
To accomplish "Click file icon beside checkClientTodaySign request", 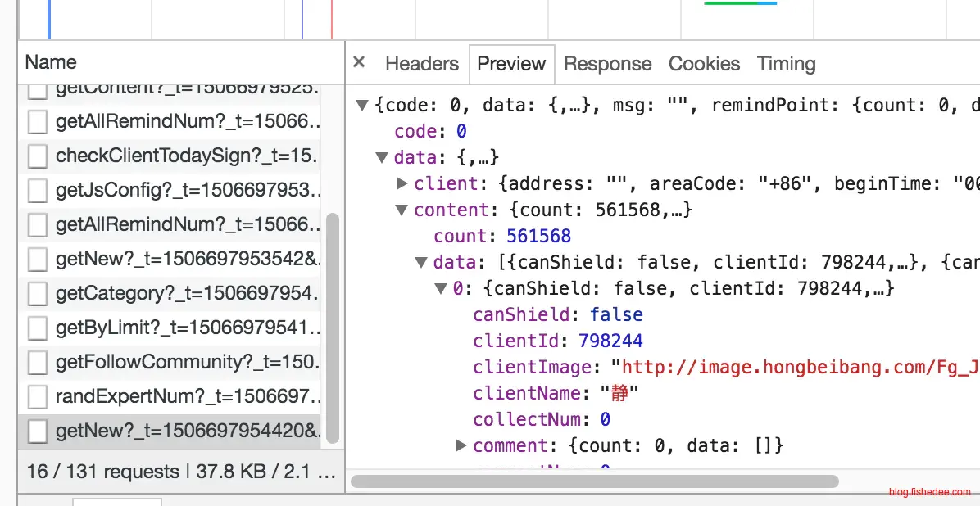I will click(x=38, y=156).
